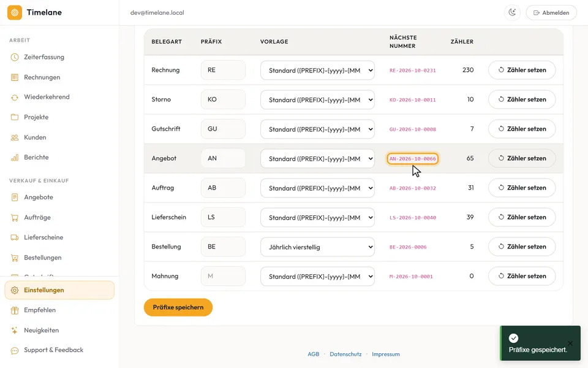Screen dimensions: 588x368
Task: Toggle dark mode moon icon
Action: click(512, 12)
